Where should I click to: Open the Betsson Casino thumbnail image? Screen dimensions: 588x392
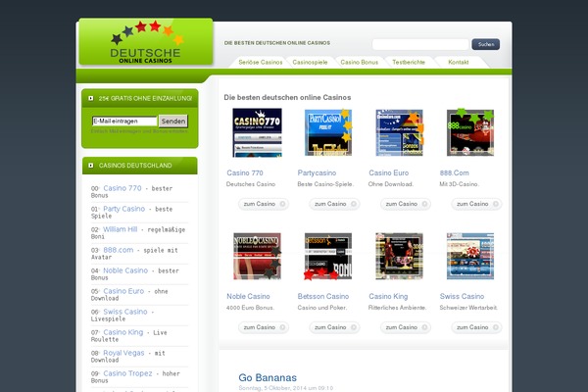tap(328, 256)
